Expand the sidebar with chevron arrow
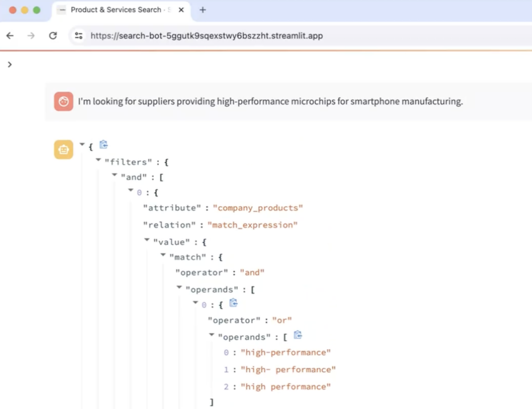532x409 pixels. 10,64
